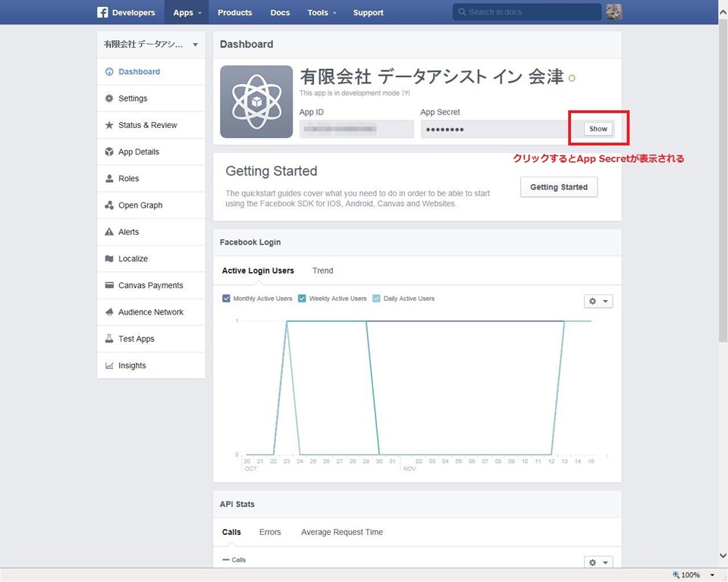This screenshot has height=582, width=728.
Task: Open the Tools dropdown menu
Action: coord(322,13)
